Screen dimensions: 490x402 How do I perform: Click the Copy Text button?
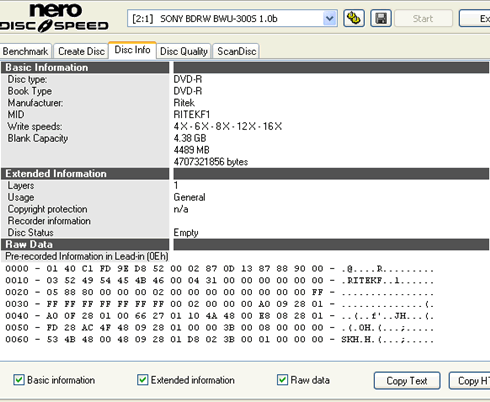pos(407,381)
